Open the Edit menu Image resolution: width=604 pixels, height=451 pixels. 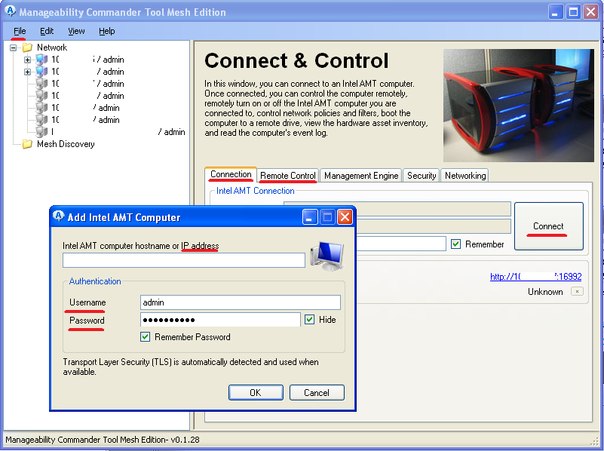coord(47,31)
